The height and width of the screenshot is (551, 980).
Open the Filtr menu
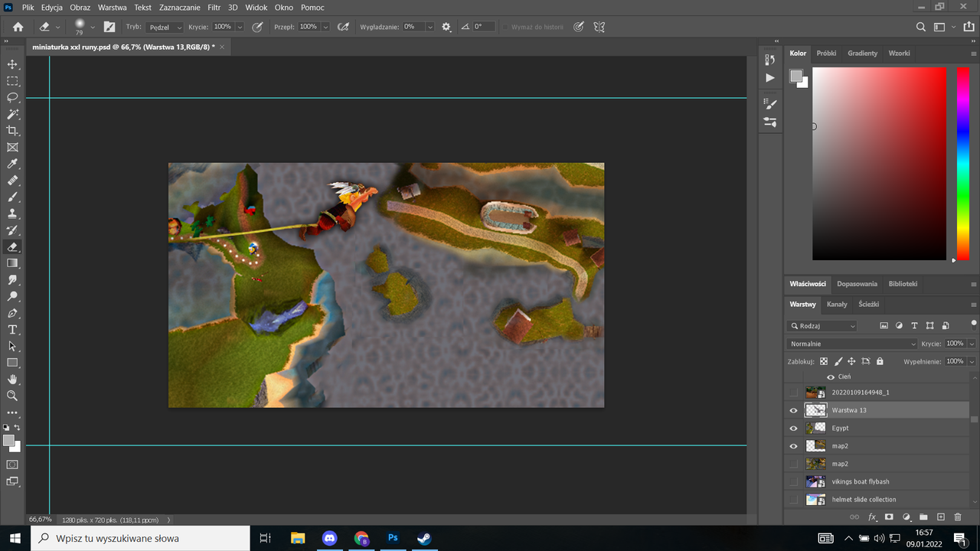click(214, 7)
